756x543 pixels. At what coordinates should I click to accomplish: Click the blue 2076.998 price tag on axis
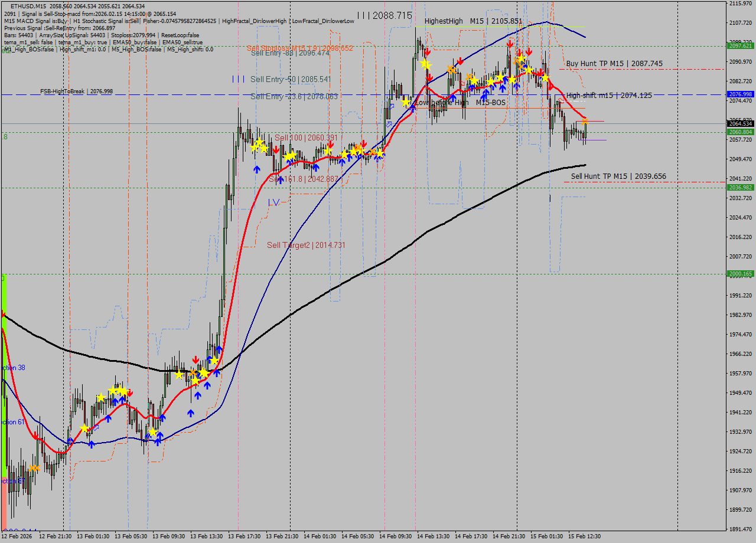(x=740, y=94)
